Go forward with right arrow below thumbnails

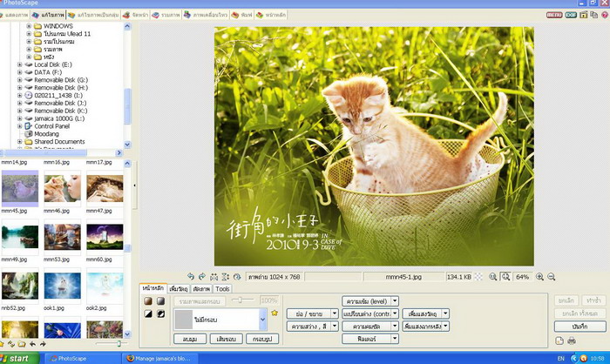[43, 344]
